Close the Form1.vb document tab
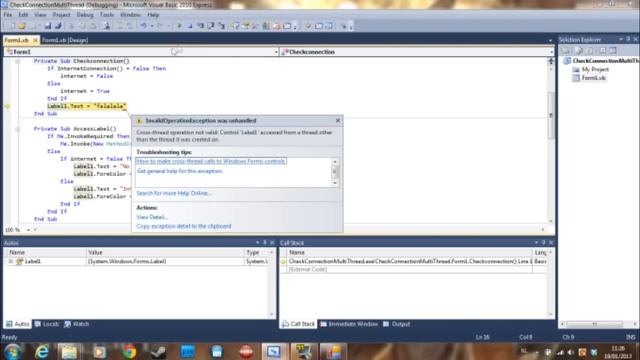The height and width of the screenshot is (360, 640). 36,40
